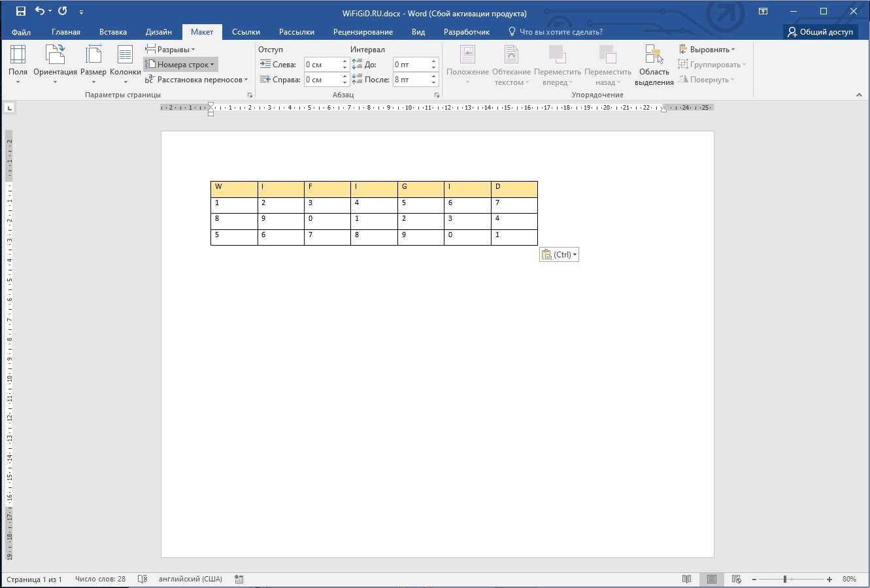Switch to the Разработчик tab
The image size is (870, 588).
coord(467,32)
